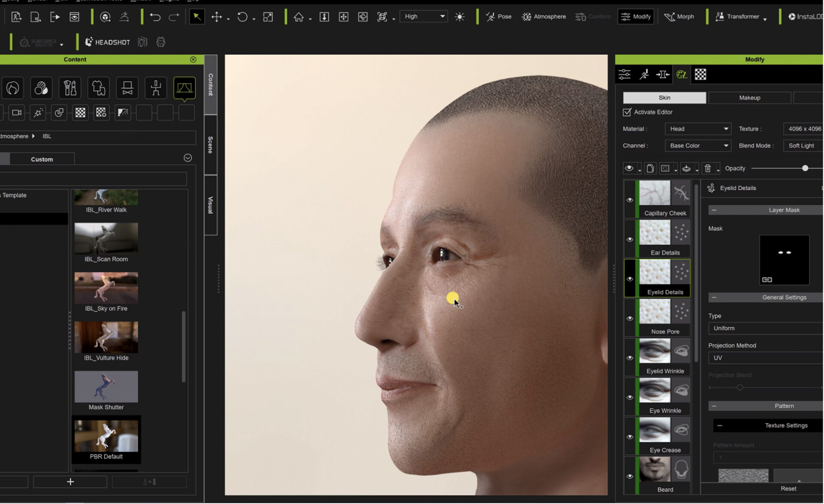
Task: Open the Material Head dropdown
Action: [x=698, y=129]
